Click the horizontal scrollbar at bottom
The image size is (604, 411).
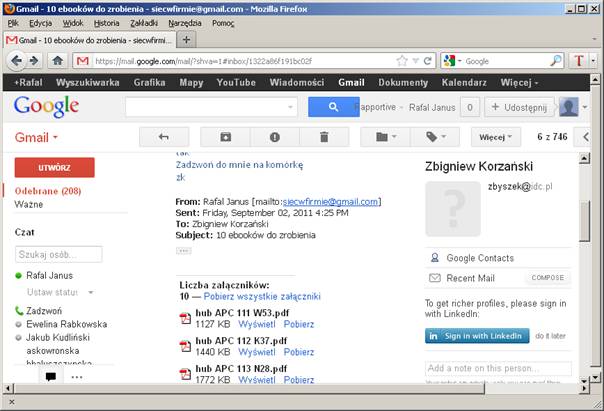(248, 388)
